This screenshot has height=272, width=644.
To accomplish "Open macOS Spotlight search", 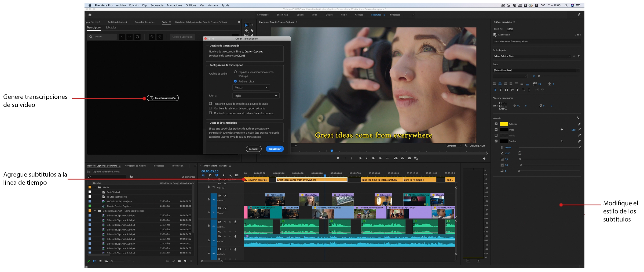I will click(566, 5).
